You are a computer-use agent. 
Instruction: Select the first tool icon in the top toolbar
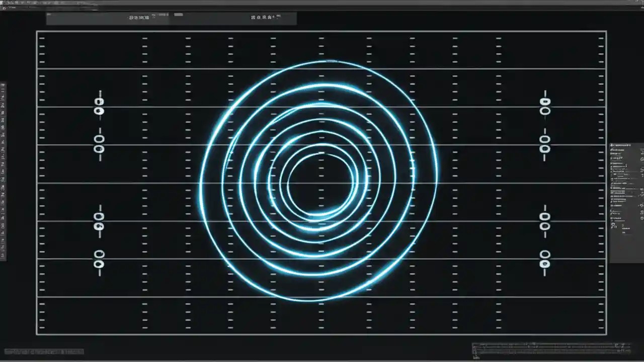tap(131, 17)
